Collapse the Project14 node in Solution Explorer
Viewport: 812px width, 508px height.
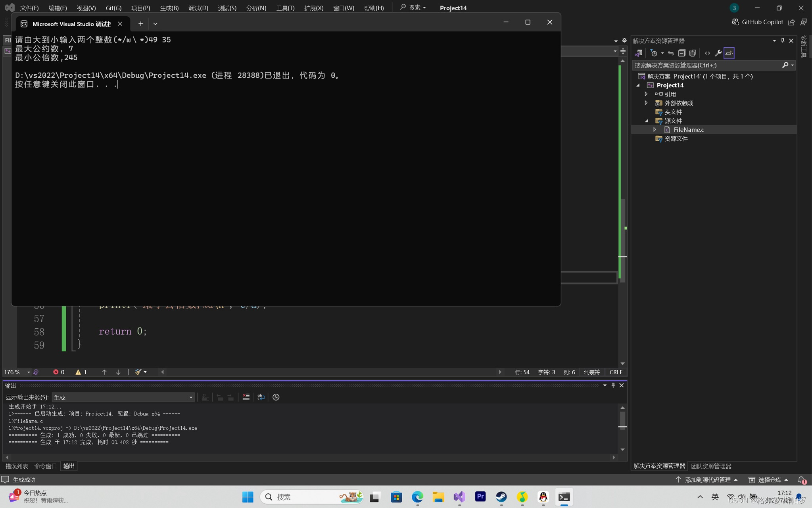(638, 85)
